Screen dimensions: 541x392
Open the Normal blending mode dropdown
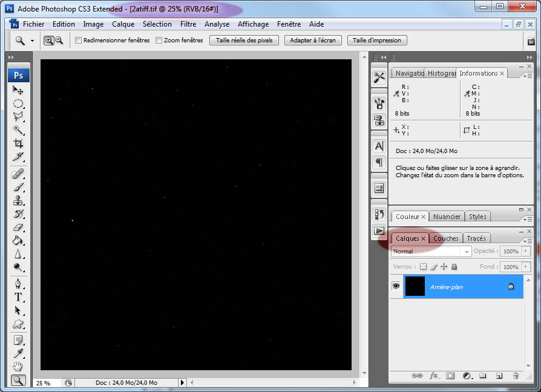431,251
